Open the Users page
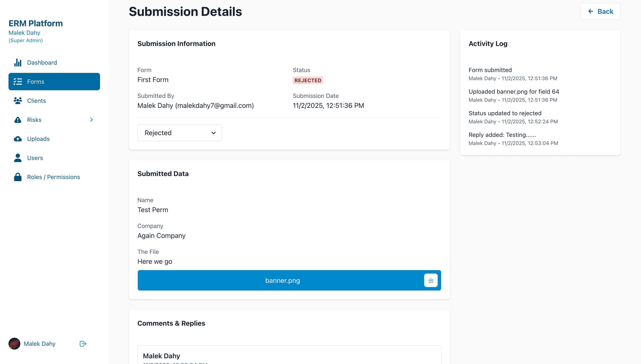This screenshot has width=641, height=364. point(54,158)
